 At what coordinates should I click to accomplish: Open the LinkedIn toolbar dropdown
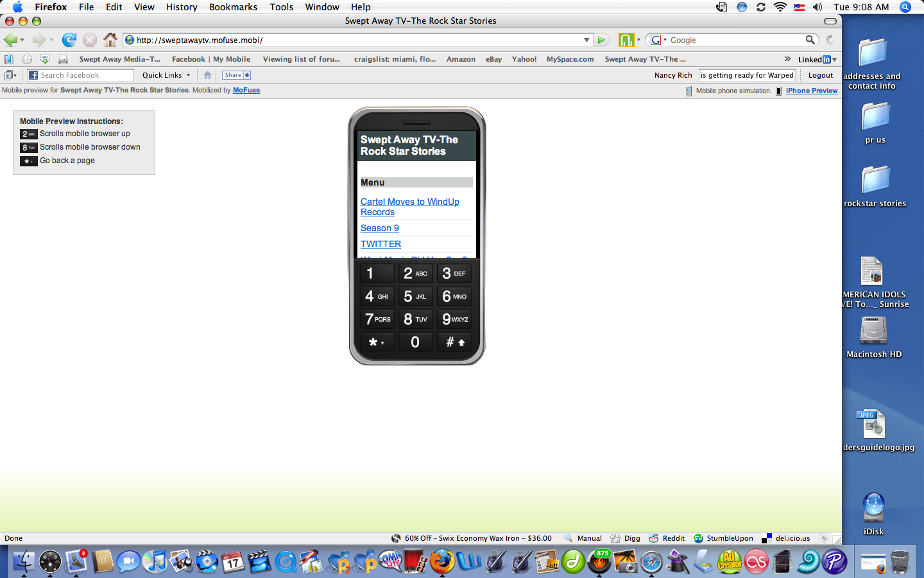[834, 60]
